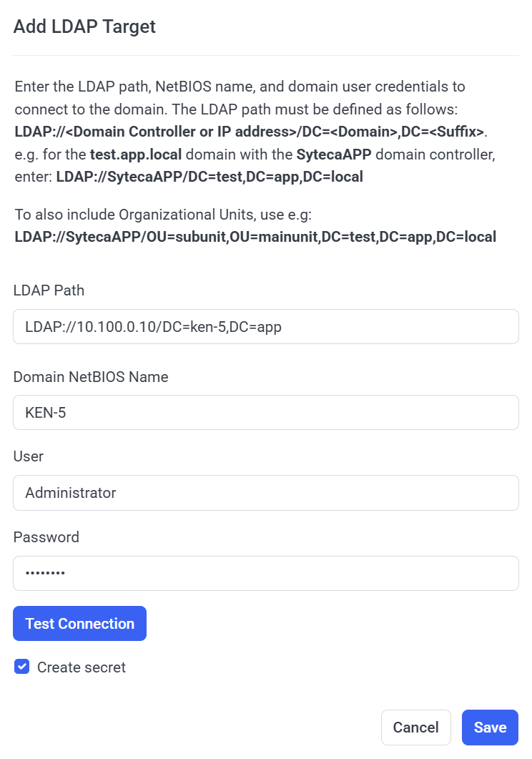Viewport: 532px width, 759px height.
Task: Click the bold example path LDAP://SytecaAPP/DC=test,DC=app,DC=local
Action: tap(210, 177)
